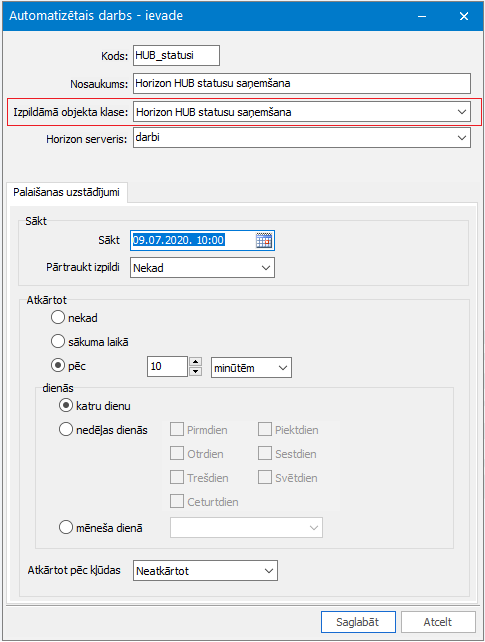The width and height of the screenshot is (485, 642).
Task: Open the Pārtraukt izpildi dropdown
Action: pyautogui.click(x=266, y=268)
